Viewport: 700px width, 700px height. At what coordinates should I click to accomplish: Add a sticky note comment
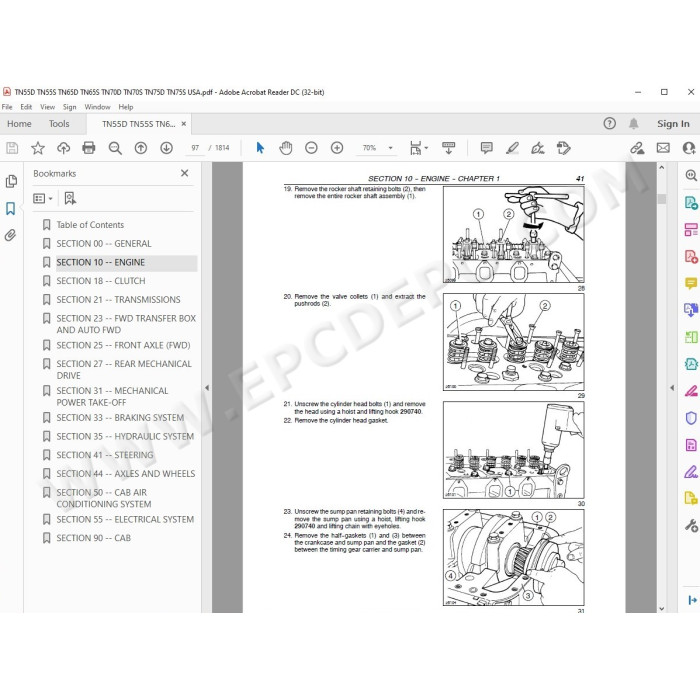click(x=487, y=148)
